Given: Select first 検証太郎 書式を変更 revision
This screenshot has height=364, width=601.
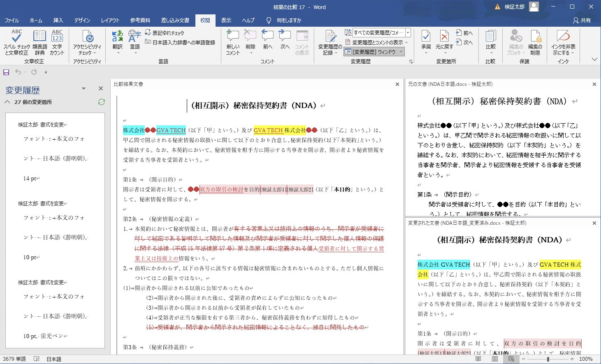Looking at the screenshot, I should point(42,124).
